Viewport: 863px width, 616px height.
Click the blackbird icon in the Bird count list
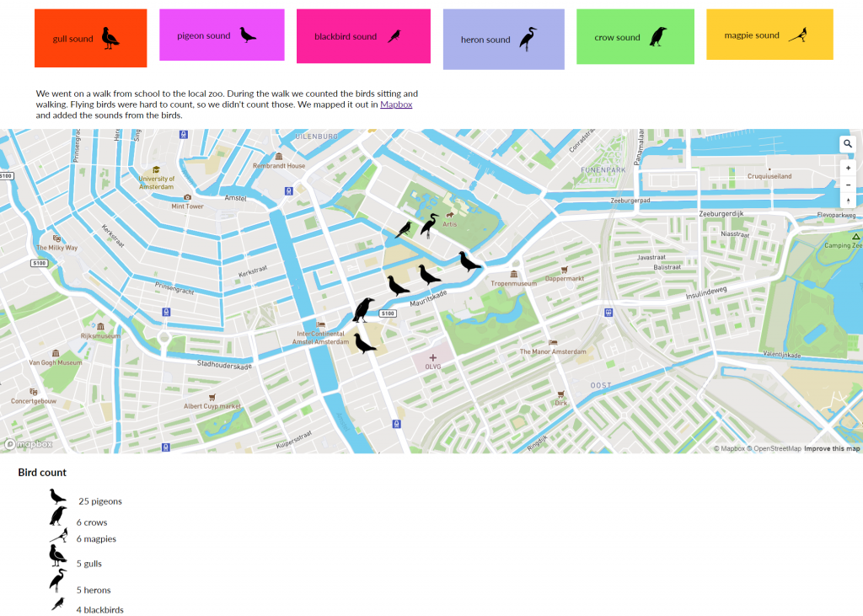(58, 604)
